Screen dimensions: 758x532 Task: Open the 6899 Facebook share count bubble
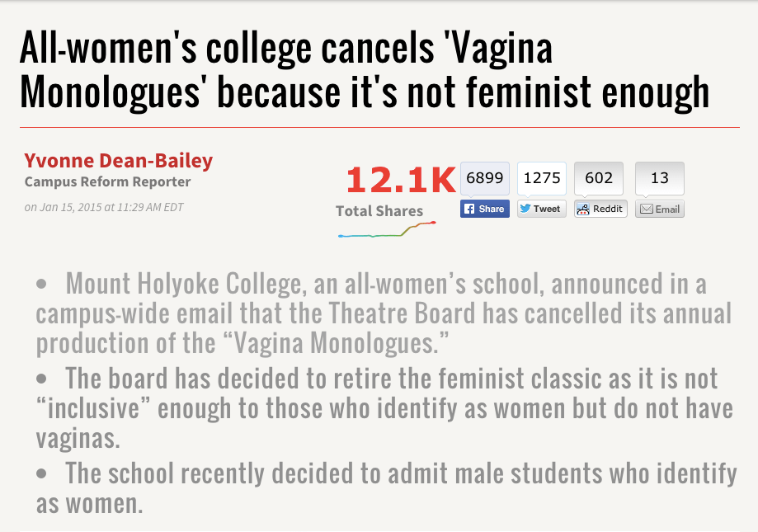(484, 178)
